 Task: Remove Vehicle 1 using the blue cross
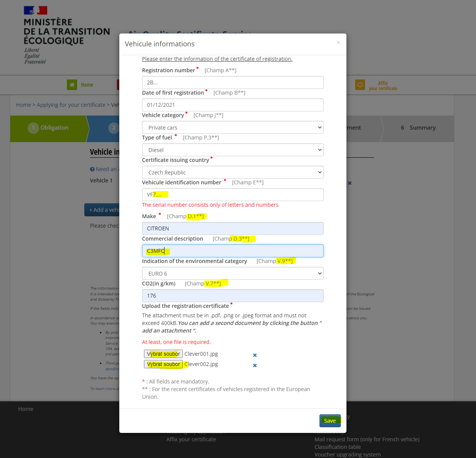tap(349, 183)
